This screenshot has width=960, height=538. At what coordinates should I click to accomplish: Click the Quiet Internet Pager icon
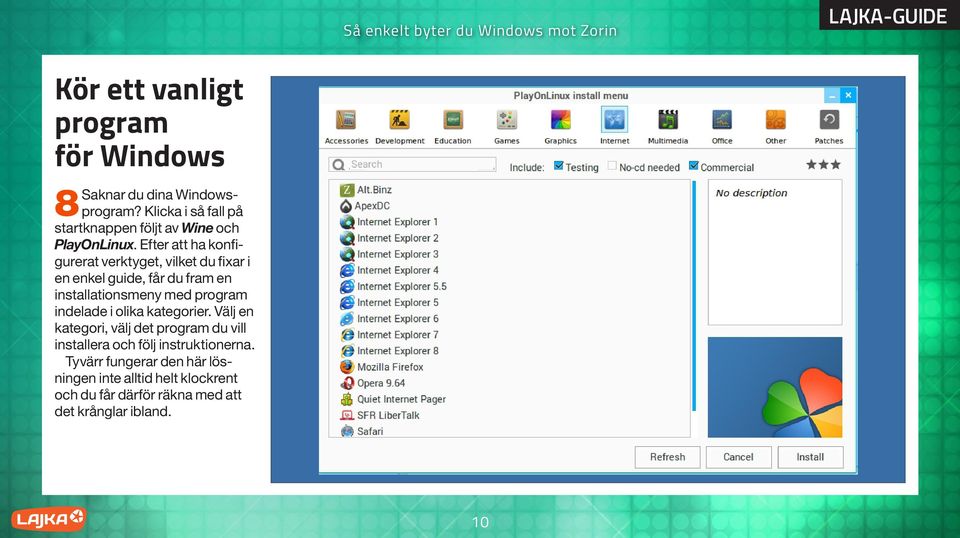(347, 399)
